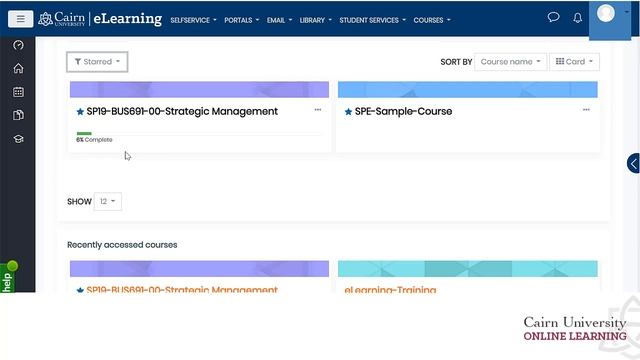The width and height of the screenshot is (640, 360).
Task: Click the '6% Complete' text
Action: point(94,140)
